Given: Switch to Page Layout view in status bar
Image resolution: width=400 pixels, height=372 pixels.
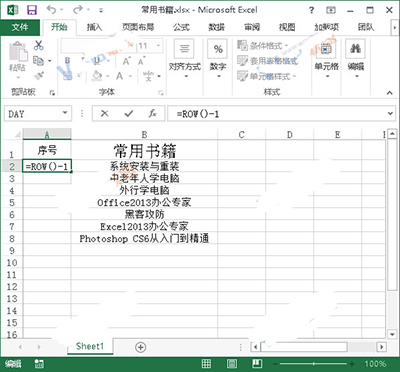Looking at the screenshot, I should pos(232,364).
